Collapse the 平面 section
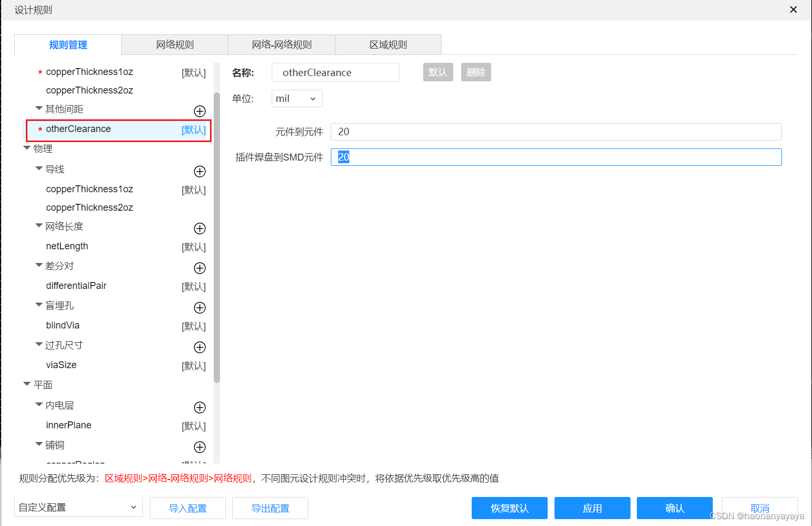Viewport: 812px width, 526px height. click(27, 384)
